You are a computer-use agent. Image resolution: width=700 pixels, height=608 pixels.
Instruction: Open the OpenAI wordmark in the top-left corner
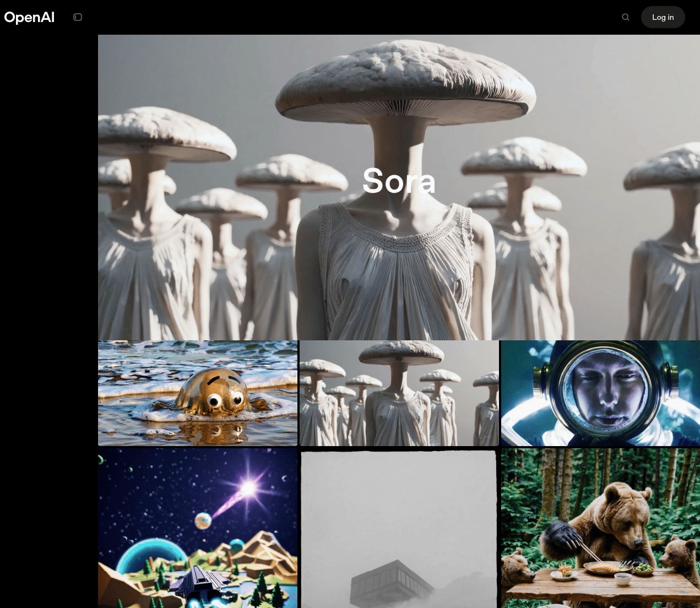[x=29, y=17]
